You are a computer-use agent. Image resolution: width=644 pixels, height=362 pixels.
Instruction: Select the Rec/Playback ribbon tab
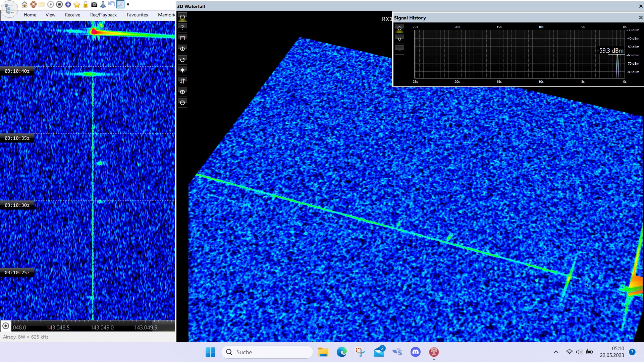(x=103, y=15)
